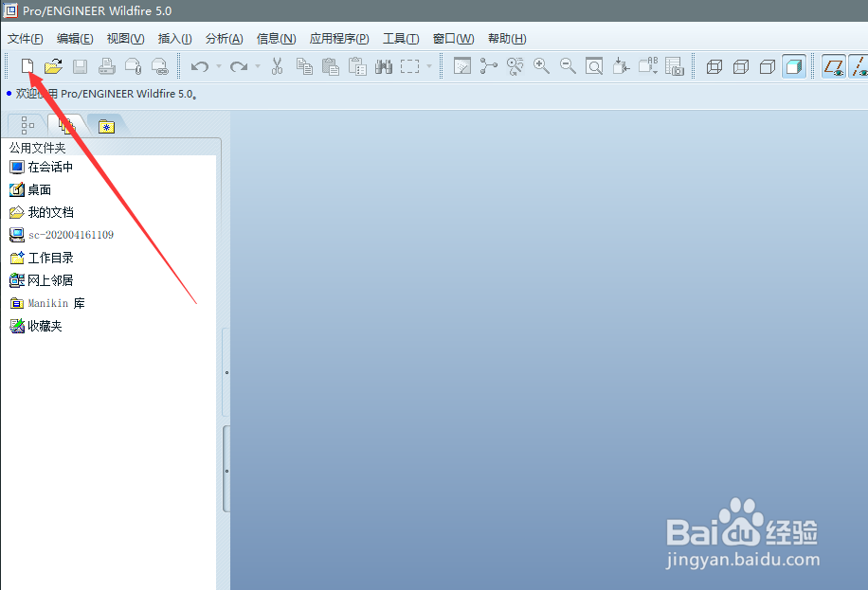
Task: Select 网上邻居 entry
Action: click(x=41, y=280)
